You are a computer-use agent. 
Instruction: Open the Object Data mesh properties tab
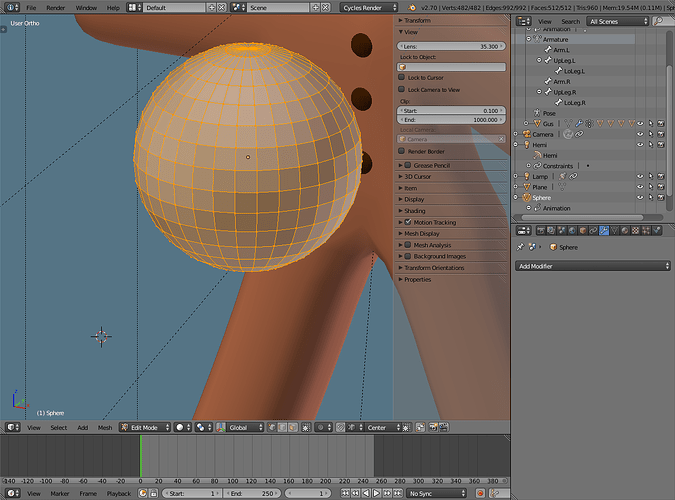(x=614, y=230)
